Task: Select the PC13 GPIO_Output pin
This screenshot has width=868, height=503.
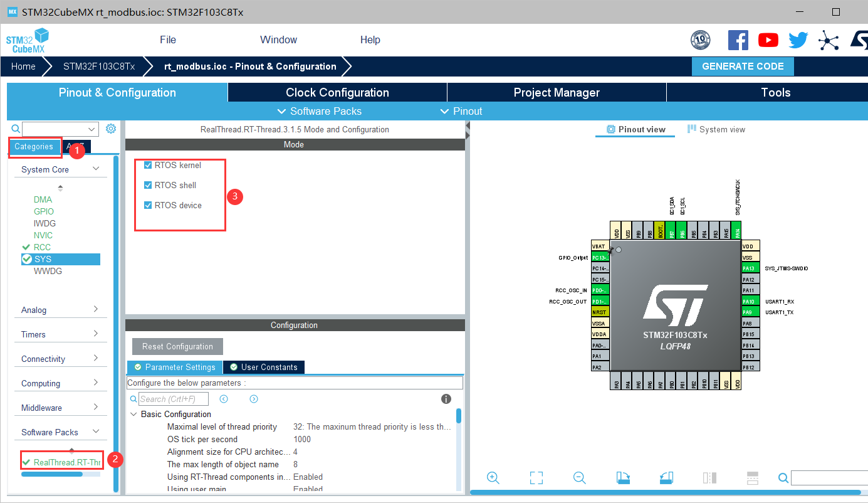Action: point(600,258)
